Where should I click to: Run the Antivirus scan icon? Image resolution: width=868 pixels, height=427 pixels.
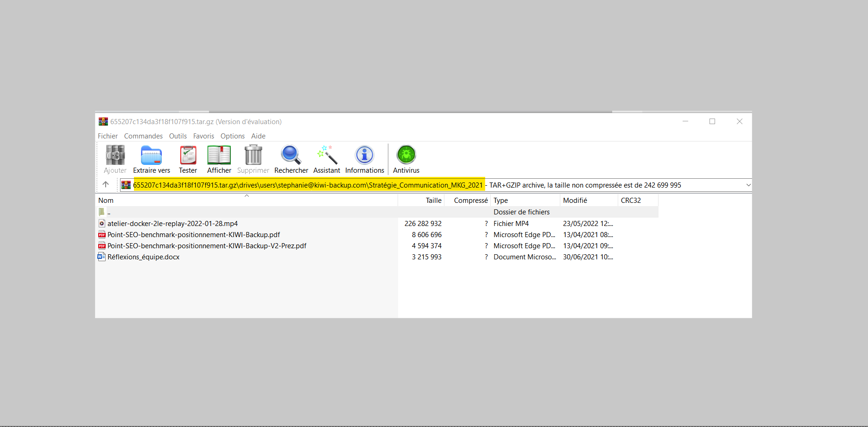406,155
